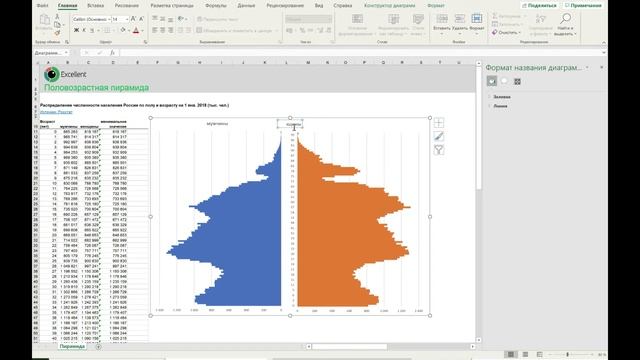The width and height of the screenshot is (640, 360).
Task: Expand the formula bar chevron
Action: coord(603,53)
